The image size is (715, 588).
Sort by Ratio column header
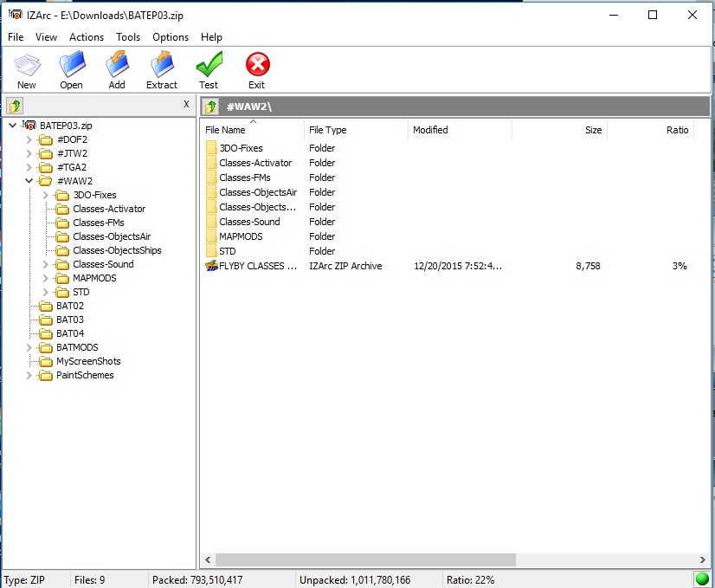pos(651,130)
